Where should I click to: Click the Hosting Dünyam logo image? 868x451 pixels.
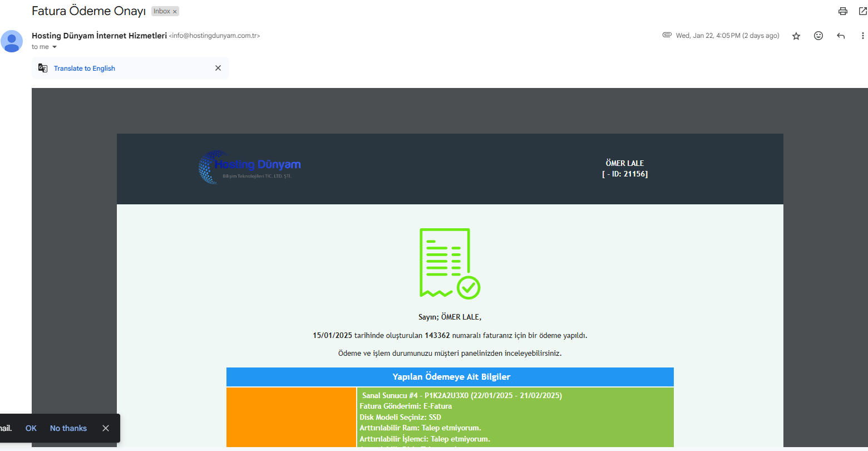point(249,167)
